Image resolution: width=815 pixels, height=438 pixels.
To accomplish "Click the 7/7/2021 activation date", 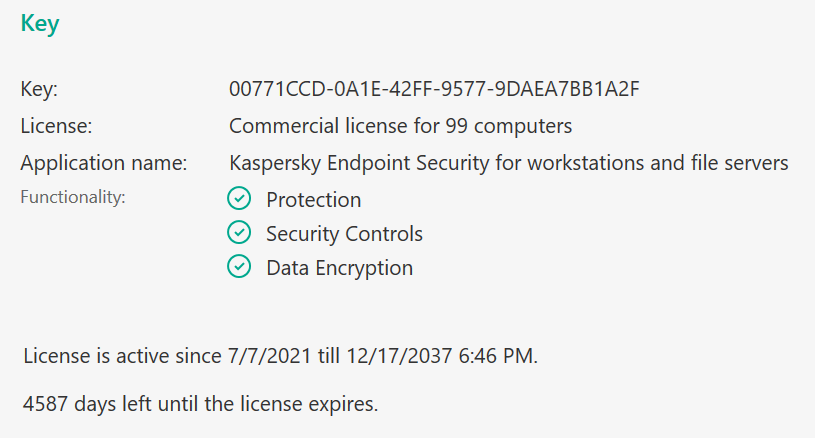I will 269,356.
